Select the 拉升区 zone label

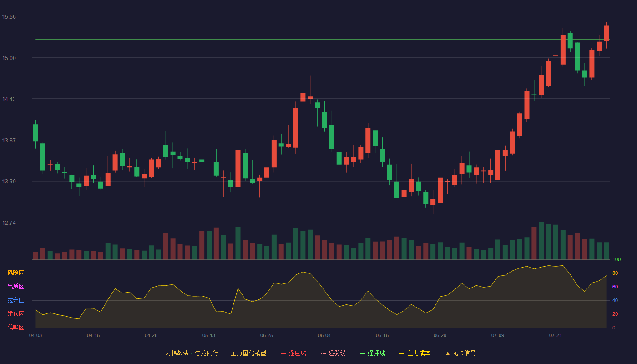15,300
